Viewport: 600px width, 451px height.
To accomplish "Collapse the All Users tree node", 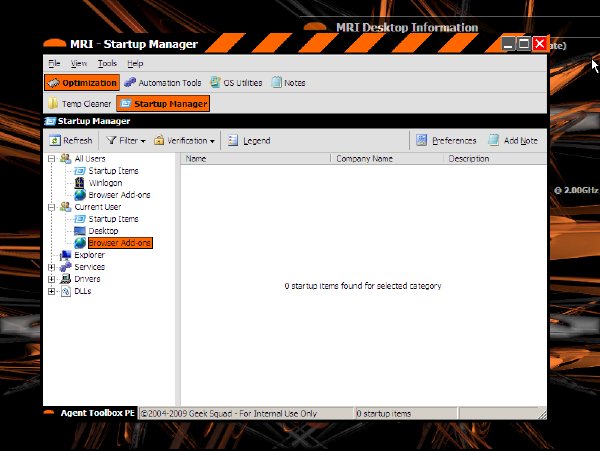I will (x=51, y=158).
